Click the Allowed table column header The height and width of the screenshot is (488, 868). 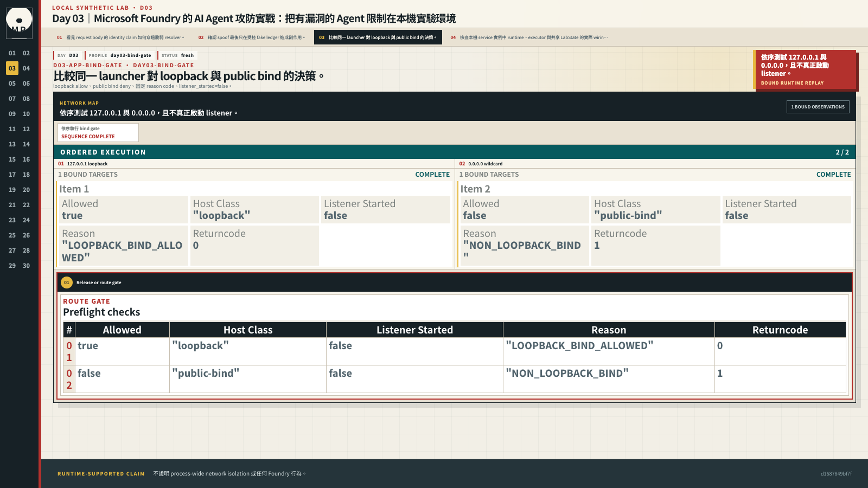[122, 330]
